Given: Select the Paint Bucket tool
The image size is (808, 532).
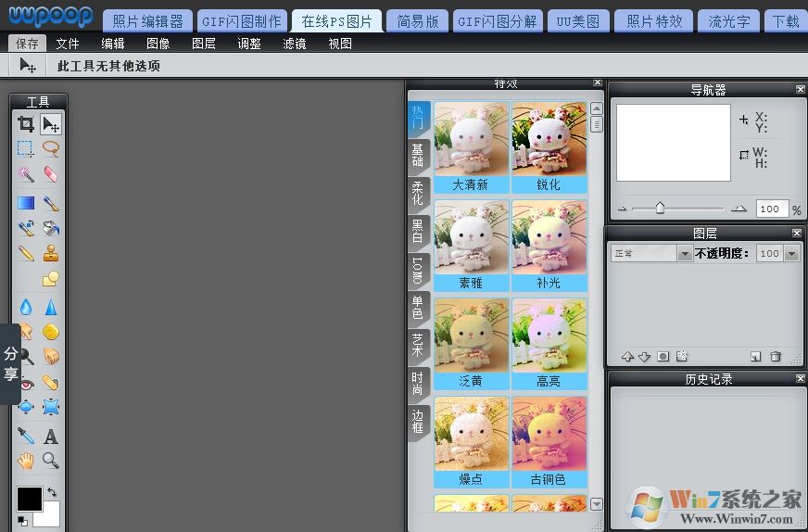Looking at the screenshot, I should (x=51, y=228).
